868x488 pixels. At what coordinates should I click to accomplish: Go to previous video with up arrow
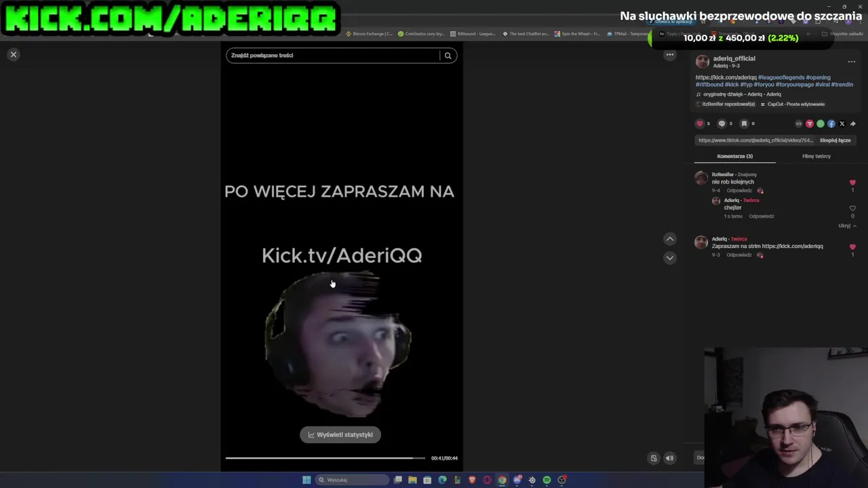[669, 239]
